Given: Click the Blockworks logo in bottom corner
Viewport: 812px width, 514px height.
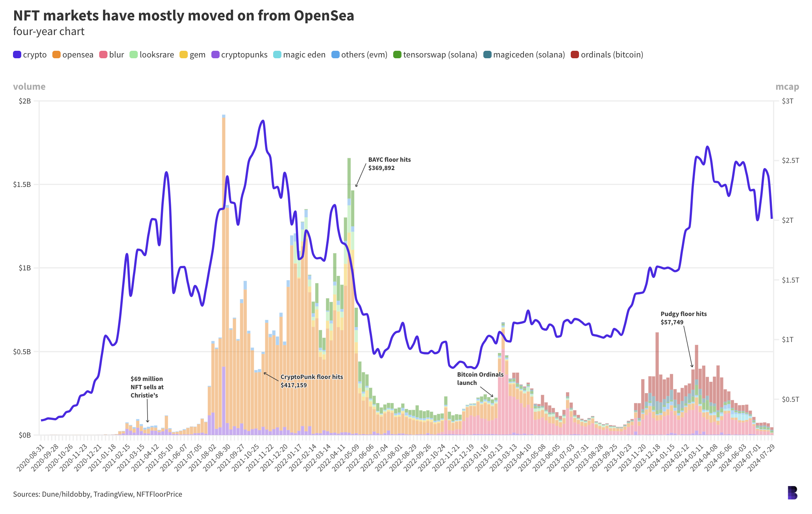Looking at the screenshot, I should pyautogui.click(x=792, y=492).
